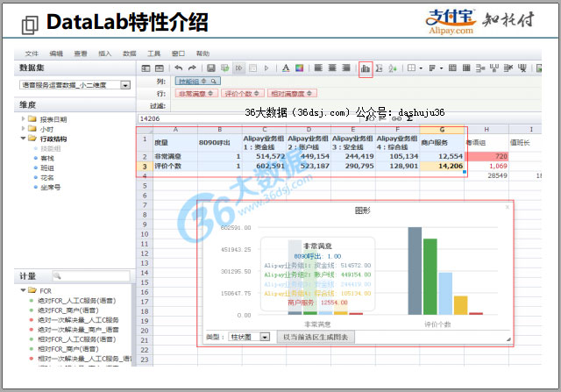
Task: Align cell text right
Action: (346, 68)
